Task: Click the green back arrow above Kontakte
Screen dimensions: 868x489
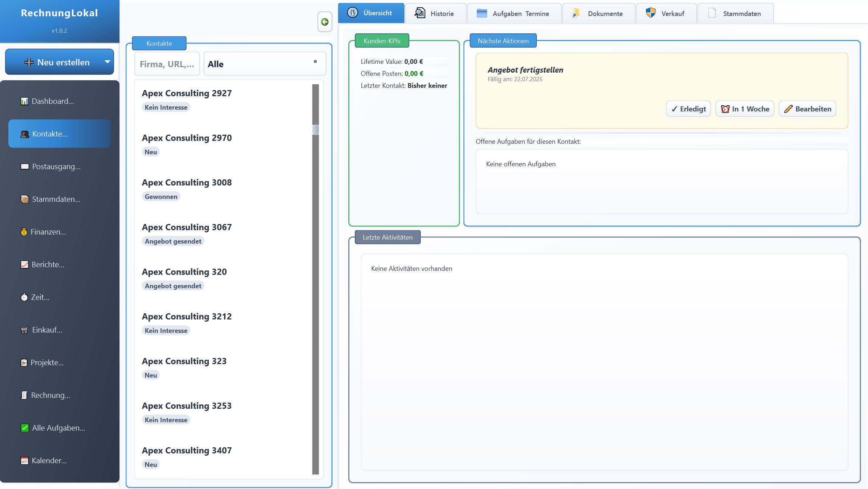Action: coord(325,22)
